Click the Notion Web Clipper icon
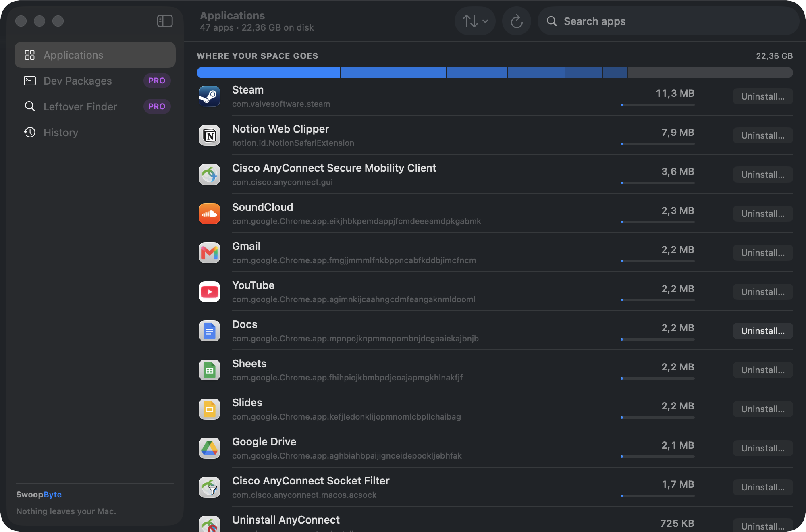 click(x=210, y=135)
